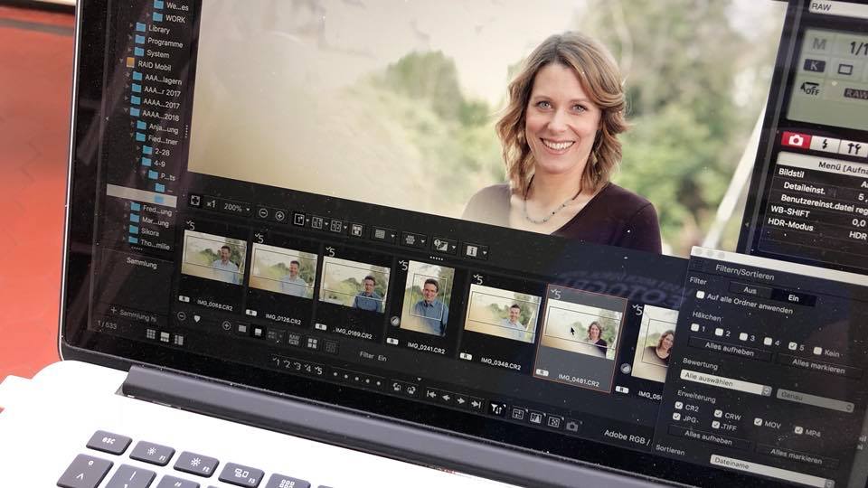Select thumbnail IMG_0348.CR2

pyautogui.click(x=502, y=314)
